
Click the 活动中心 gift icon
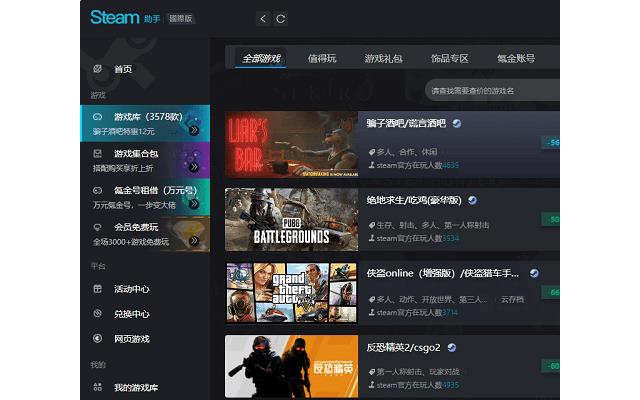click(x=98, y=289)
